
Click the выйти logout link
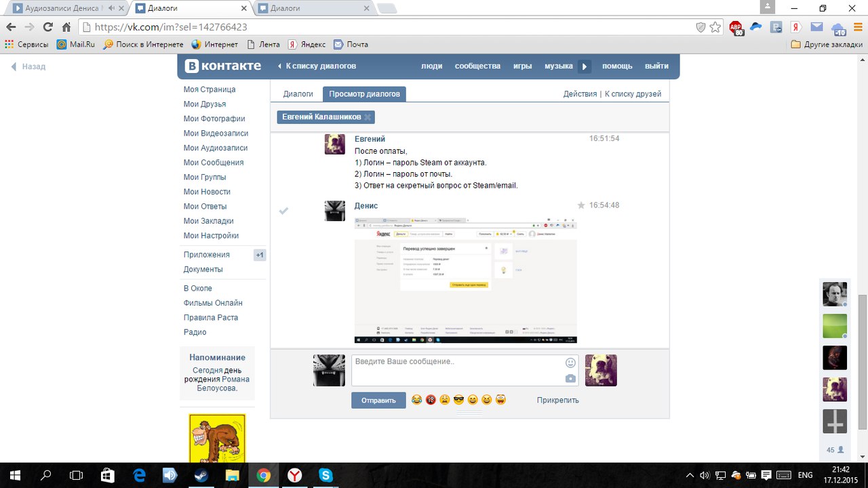coord(656,66)
